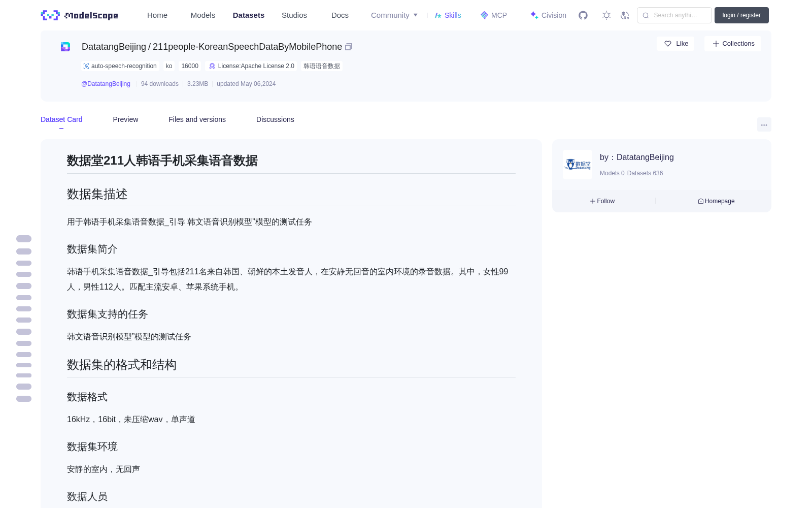Switch to Files and versions tab
Viewport: 812px width, 508px height.
[x=197, y=119]
